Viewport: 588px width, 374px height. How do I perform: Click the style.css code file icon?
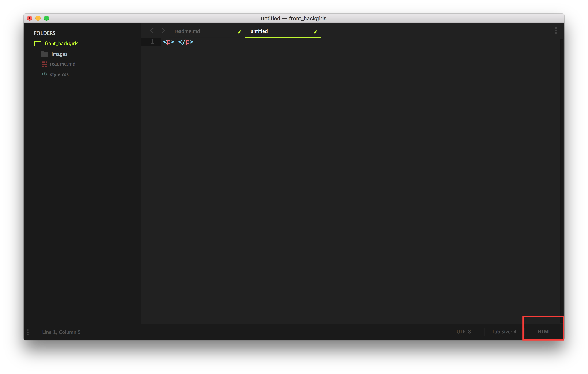tap(44, 74)
